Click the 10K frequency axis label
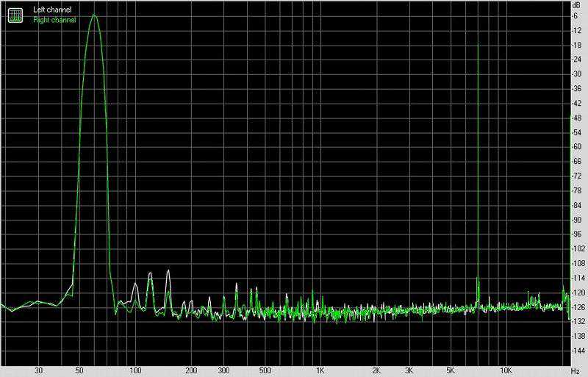Screen dimensions: 588x377 [505, 371]
